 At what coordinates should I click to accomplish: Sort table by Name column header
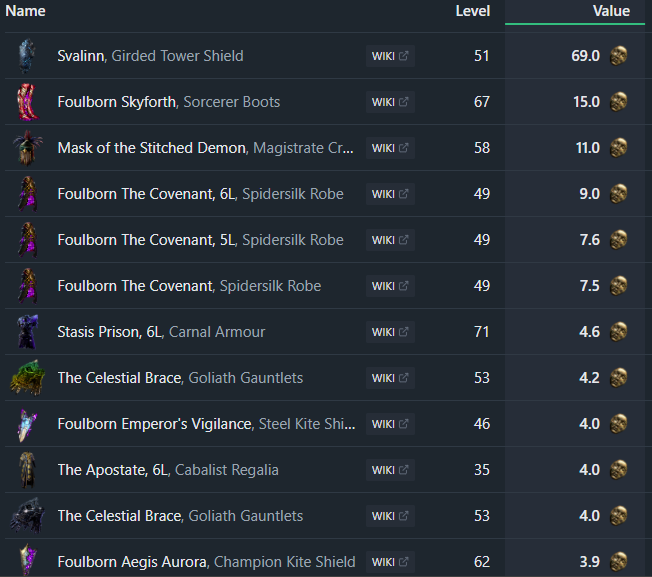pyautogui.click(x=25, y=11)
